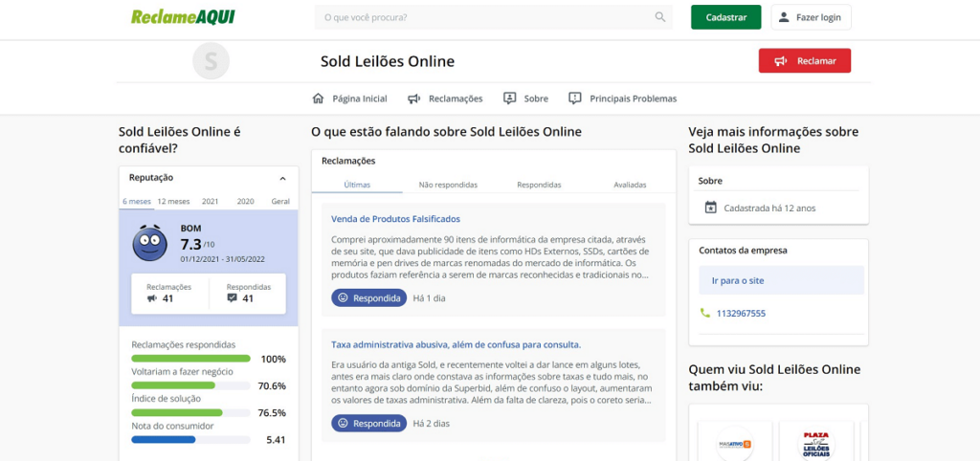Image resolution: width=980 pixels, height=461 pixels.
Task: Click the Respondida badge dated Há 1 dia
Action: (x=368, y=298)
